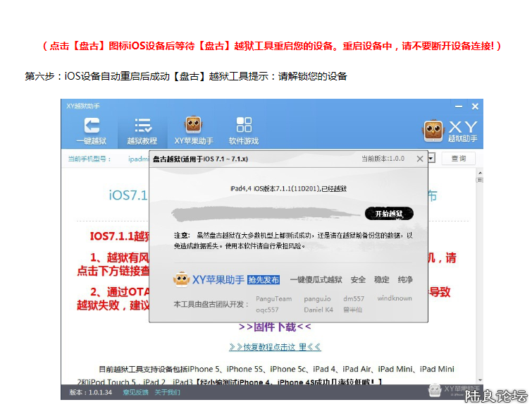
Task: Click the XY越狱助手 owl logo at top right
Action: [433, 130]
